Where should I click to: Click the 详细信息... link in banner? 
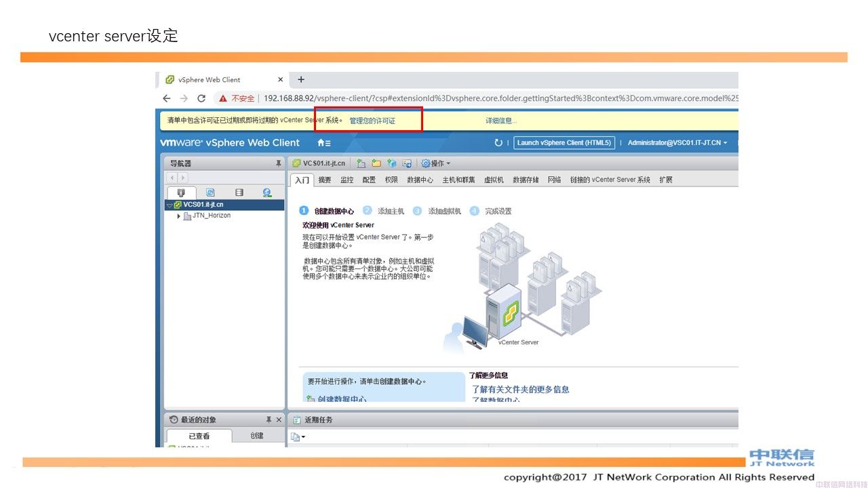pos(501,121)
